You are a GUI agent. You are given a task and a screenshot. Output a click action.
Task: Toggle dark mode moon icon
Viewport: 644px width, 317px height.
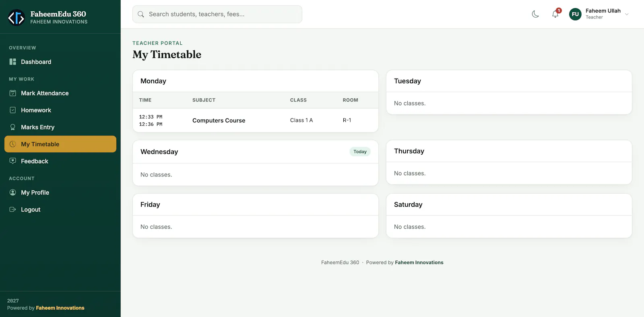[x=535, y=14]
